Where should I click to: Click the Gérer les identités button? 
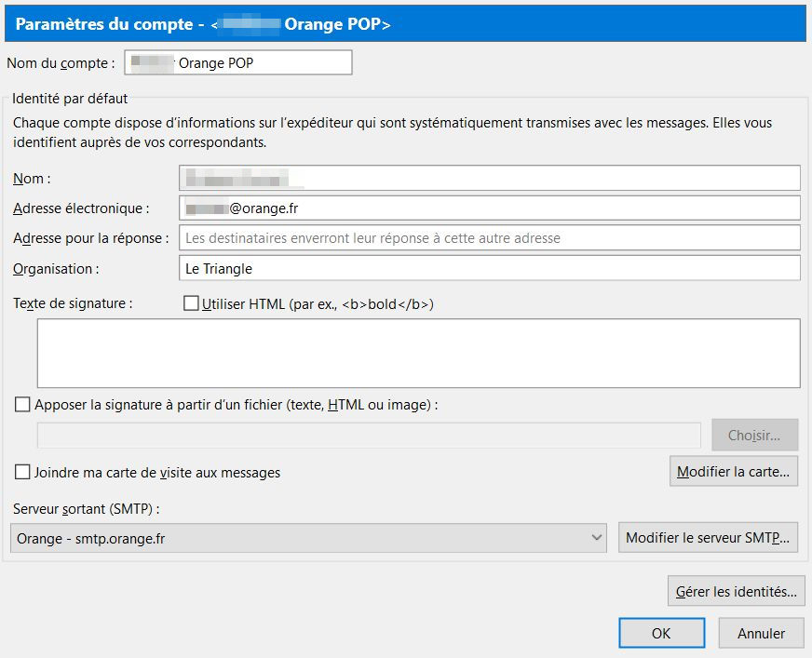(736, 591)
